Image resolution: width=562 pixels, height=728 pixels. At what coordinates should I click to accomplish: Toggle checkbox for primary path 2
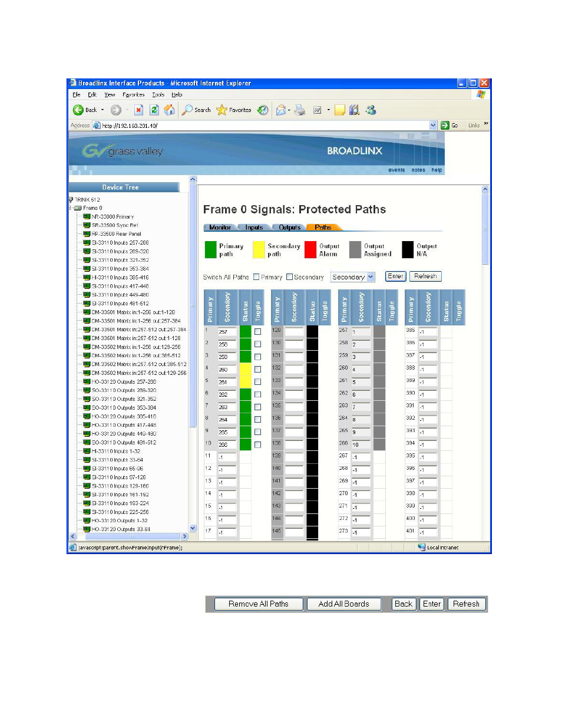coord(257,344)
